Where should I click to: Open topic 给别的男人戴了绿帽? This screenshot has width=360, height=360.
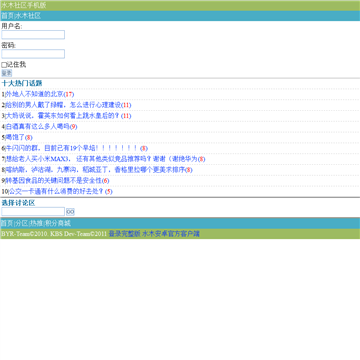(68, 105)
